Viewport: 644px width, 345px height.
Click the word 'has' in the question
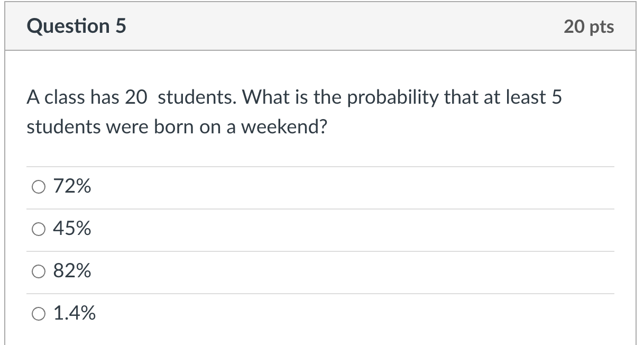coord(106,97)
